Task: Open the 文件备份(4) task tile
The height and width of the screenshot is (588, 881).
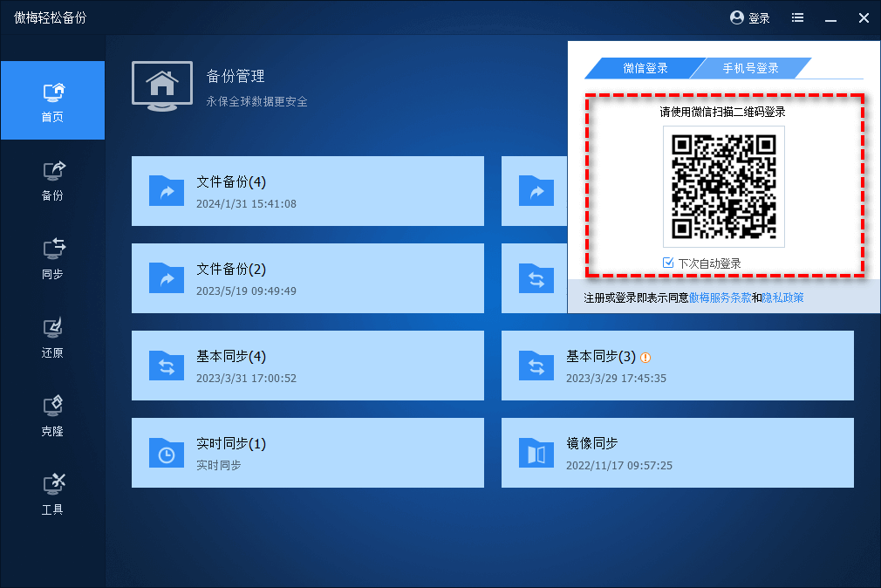Action: pyautogui.click(x=307, y=191)
